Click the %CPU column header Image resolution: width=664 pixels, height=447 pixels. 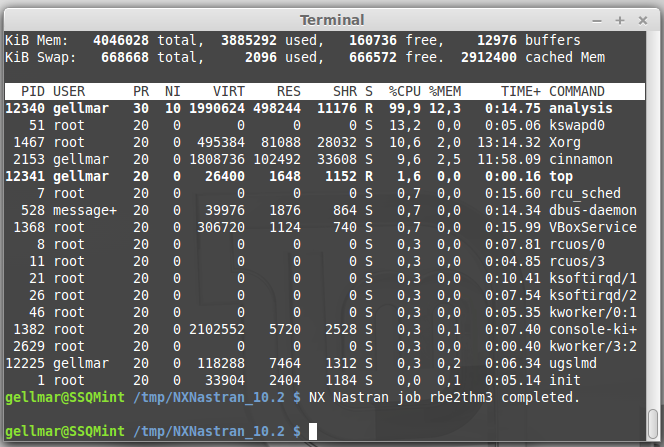tap(405, 91)
